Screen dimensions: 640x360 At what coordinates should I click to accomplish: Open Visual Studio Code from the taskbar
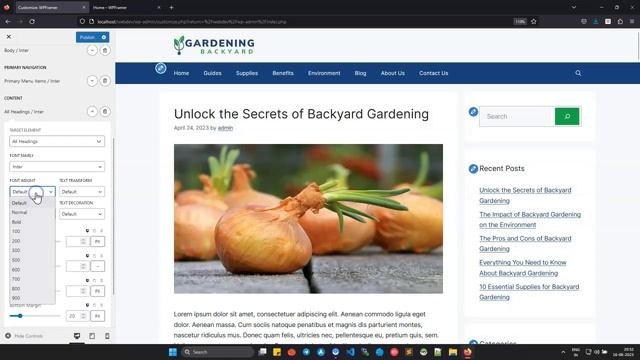(350, 352)
